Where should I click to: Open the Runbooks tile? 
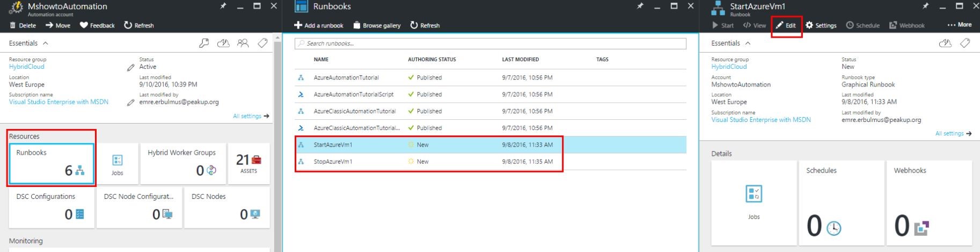point(52,163)
